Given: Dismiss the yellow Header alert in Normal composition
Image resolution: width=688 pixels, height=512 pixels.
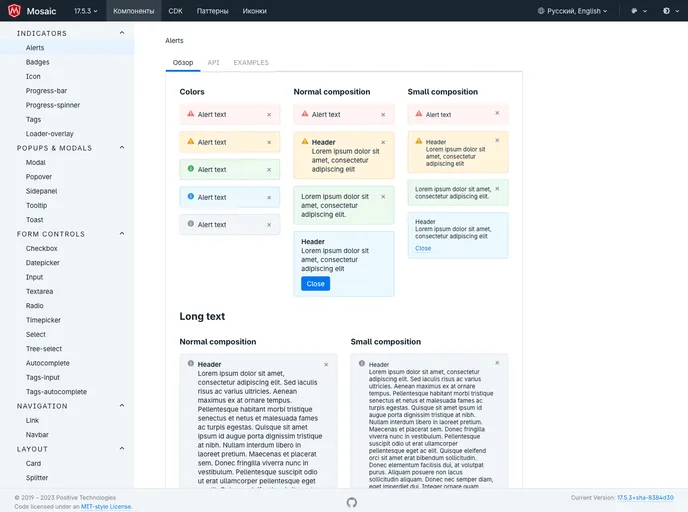Looking at the screenshot, I should 383,142.
